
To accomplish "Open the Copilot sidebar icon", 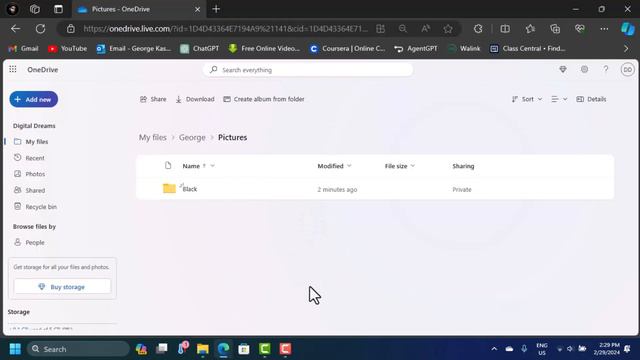I will click(x=628, y=29).
